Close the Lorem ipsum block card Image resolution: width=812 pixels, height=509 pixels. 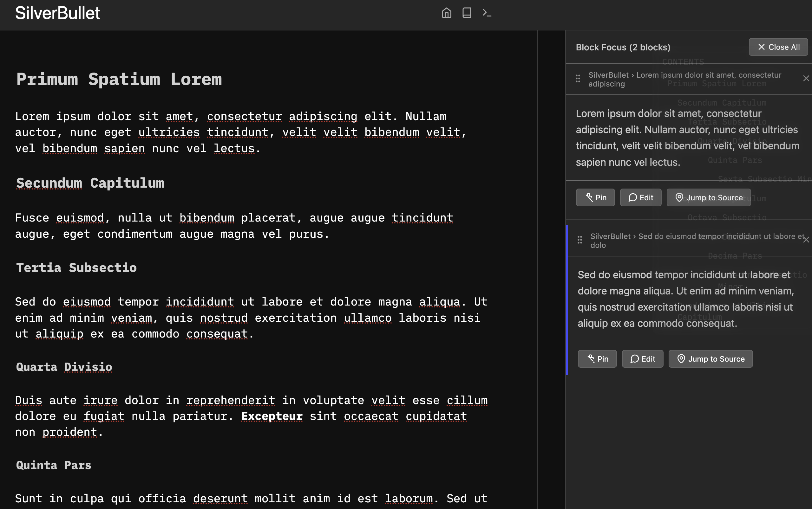click(x=806, y=78)
